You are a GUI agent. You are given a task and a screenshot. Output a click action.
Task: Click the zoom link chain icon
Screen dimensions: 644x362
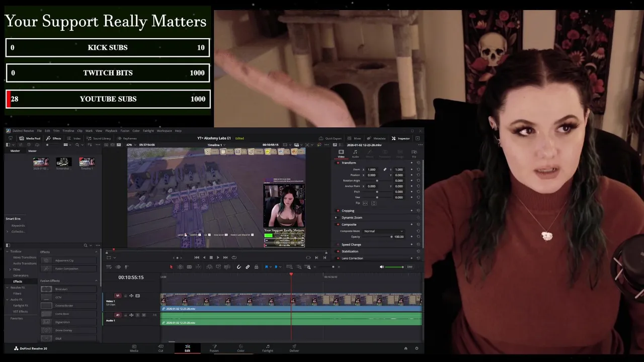[385, 169]
